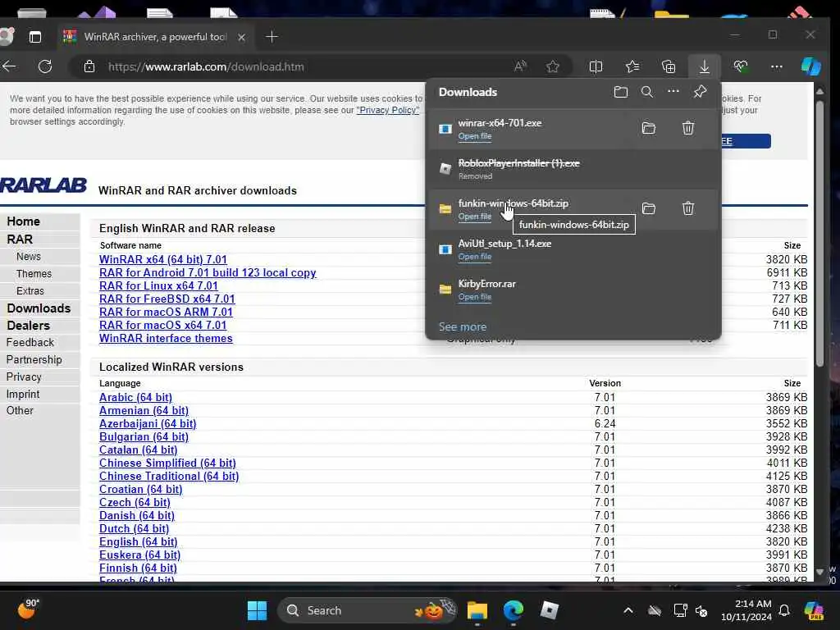Toggle split screen view
This screenshot has height=630, width=840.
coord(596,66)
